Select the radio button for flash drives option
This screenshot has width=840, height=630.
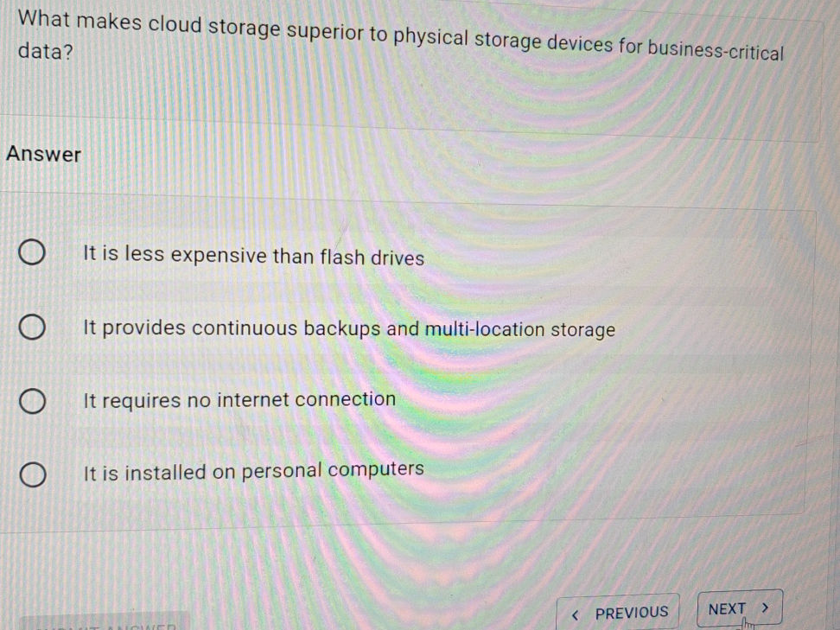(33, 251)
